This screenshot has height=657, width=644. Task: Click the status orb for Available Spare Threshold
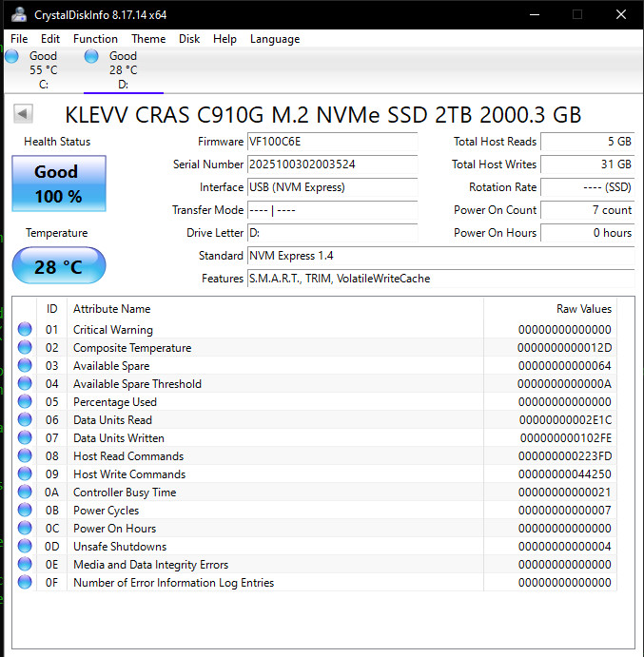pos(25,383)
